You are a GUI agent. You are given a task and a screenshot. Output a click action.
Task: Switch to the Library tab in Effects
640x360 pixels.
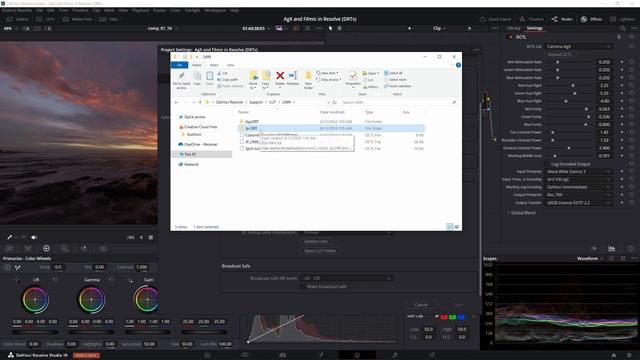pos(513,28)
